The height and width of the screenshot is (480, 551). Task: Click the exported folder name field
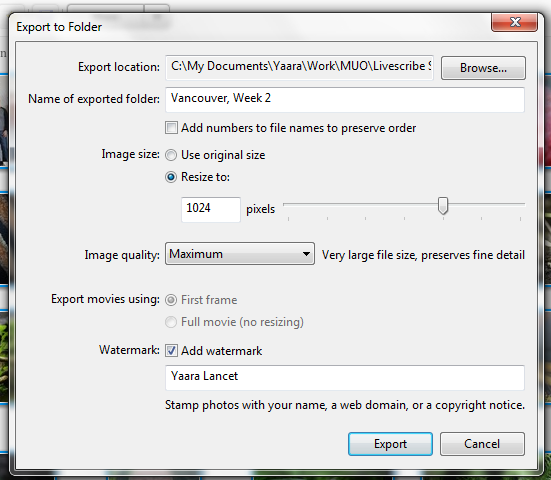345,100
